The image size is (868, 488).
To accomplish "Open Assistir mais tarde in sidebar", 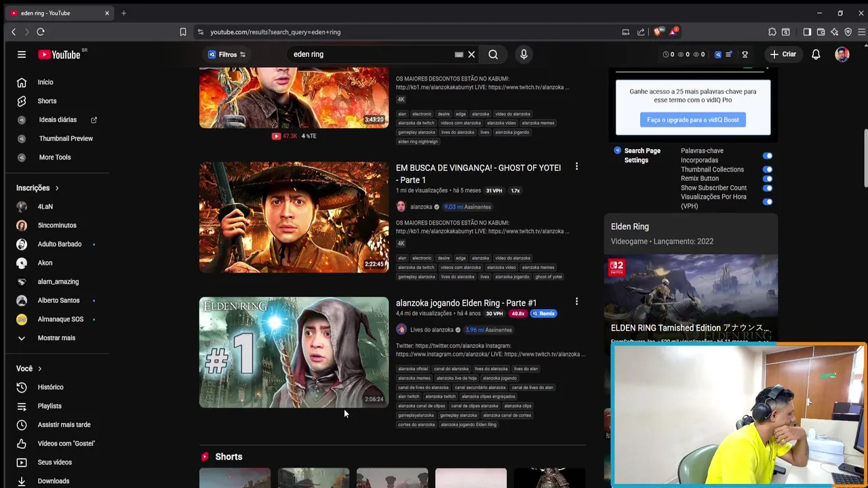I will click(x=64, y=425).
